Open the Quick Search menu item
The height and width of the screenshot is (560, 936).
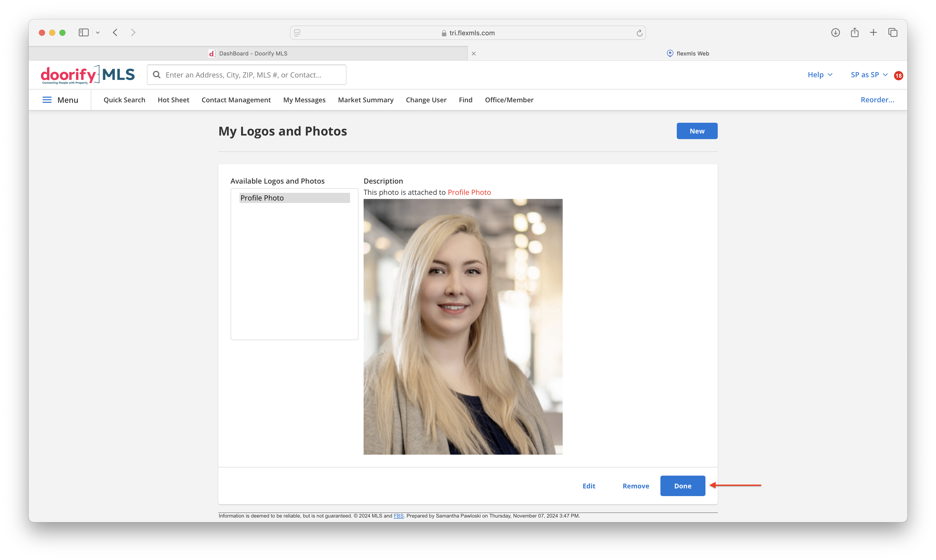click(124, 100)
